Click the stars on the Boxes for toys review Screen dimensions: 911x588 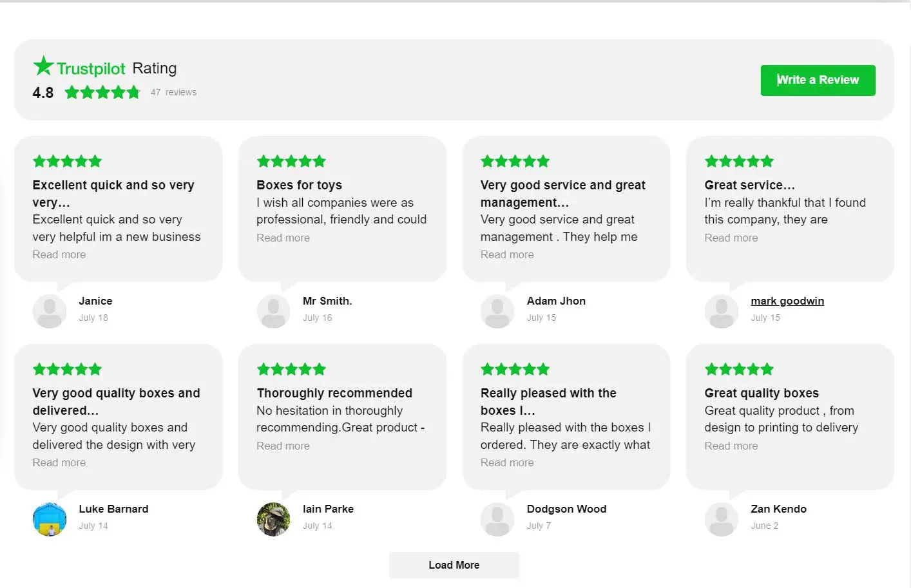(x=291, y=161)
